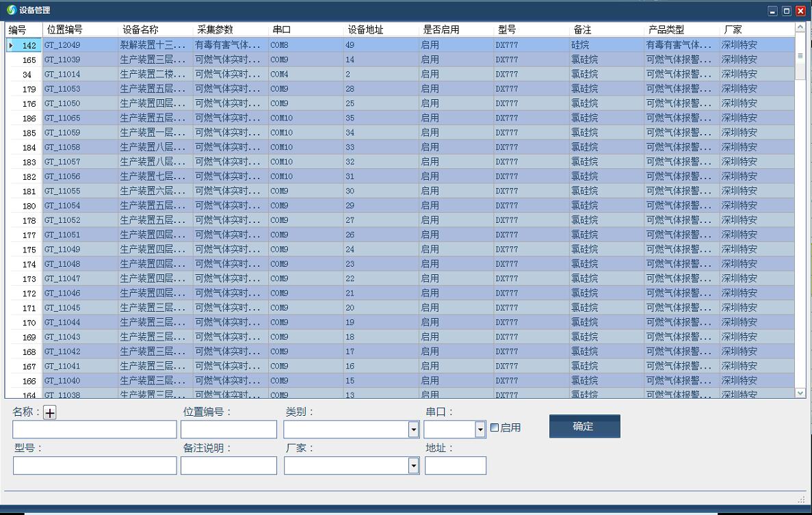Click the 备注说明 text box
The width and height of the screenshot is (812, 515).
(228, 466)
